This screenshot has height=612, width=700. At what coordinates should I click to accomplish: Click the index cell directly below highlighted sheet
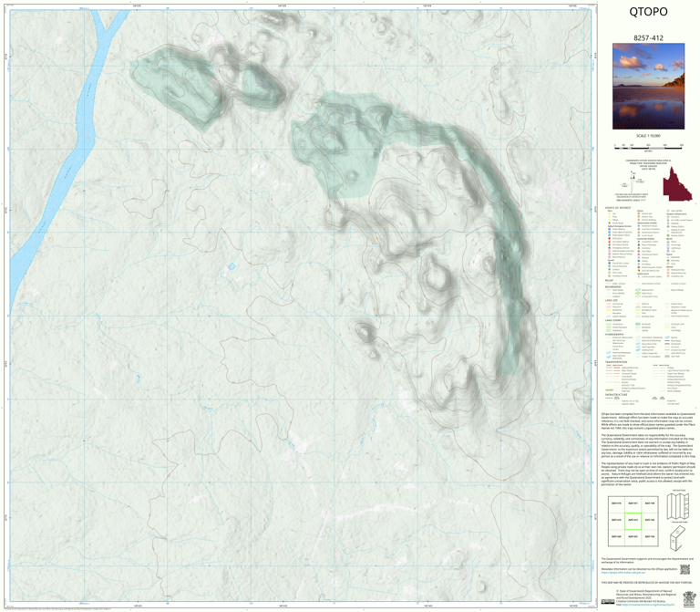633,537
